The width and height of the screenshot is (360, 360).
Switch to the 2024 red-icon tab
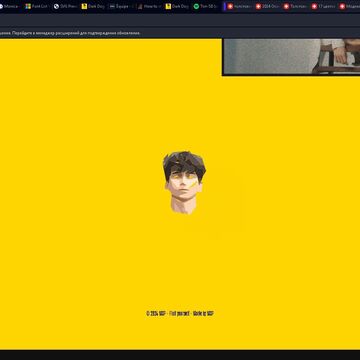267,6
